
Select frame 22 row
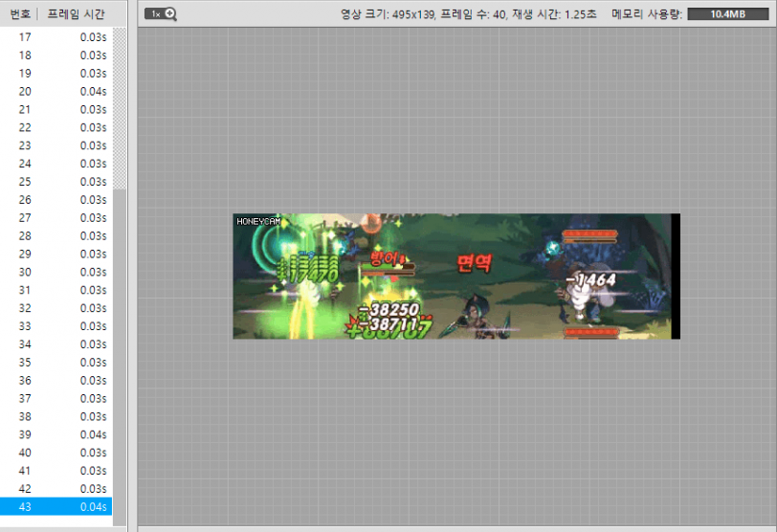pyautogui.click(x=56, y=127)
